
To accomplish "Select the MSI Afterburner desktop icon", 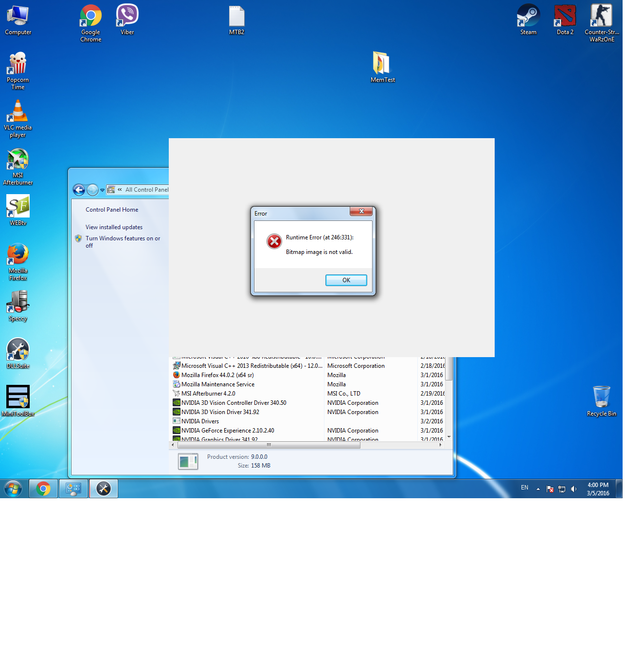I will (18, 166).
